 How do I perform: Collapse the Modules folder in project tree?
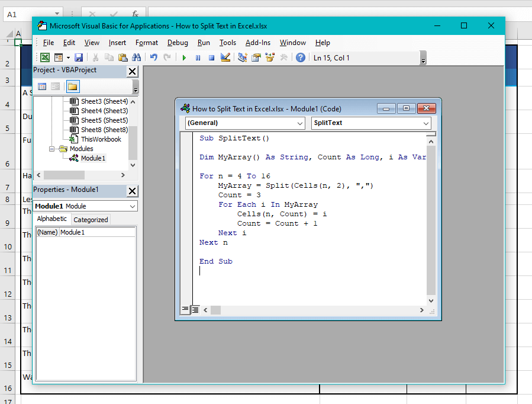coord(53,149)
